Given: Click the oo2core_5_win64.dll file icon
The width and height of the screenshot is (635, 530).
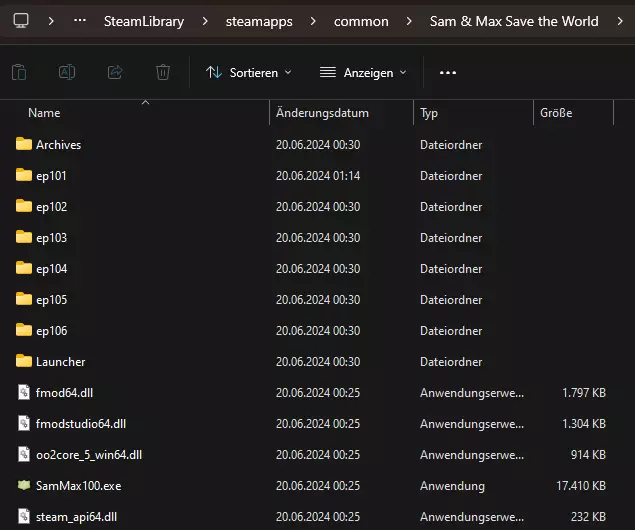Looking at the screenshot, I should [x=24, y=454].
